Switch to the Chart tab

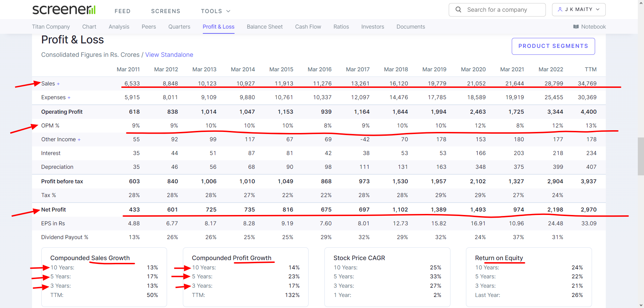89,27
